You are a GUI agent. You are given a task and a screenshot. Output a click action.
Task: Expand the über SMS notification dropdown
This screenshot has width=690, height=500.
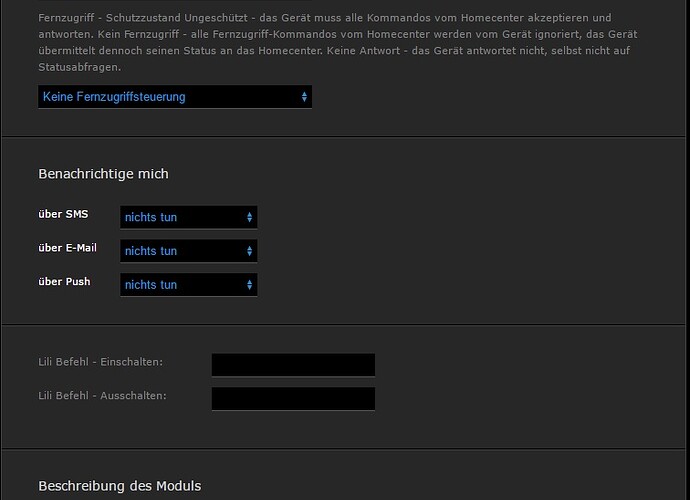coord(188,217)
